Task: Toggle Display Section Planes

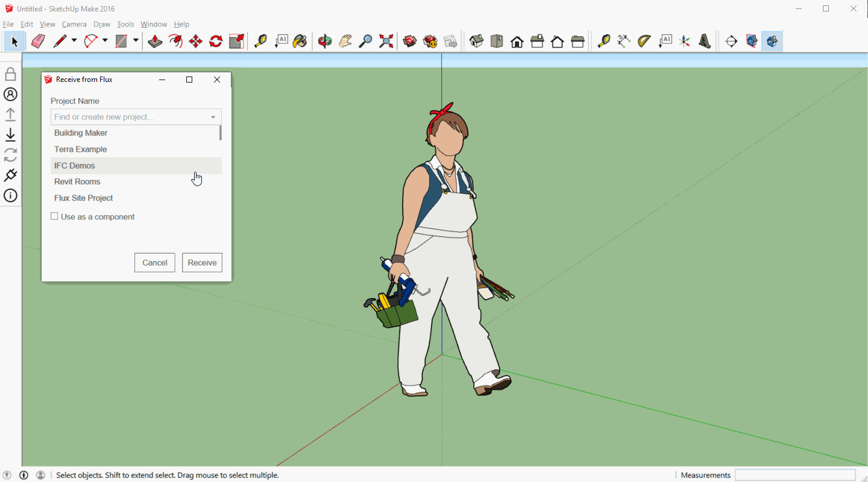Action: pyautogui.click(x=752, y=41)
